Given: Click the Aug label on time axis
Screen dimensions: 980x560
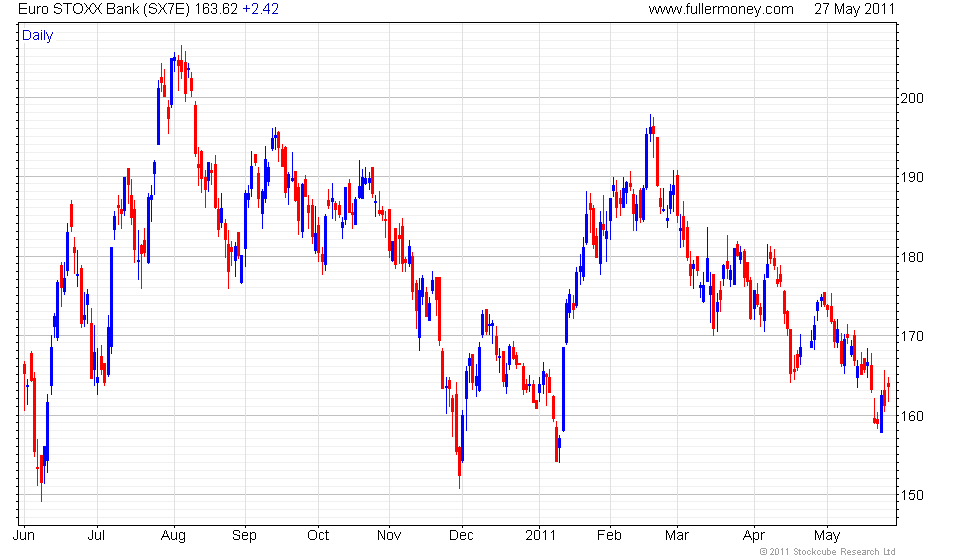Looking at the screenshot, I should tap(173, 536).
